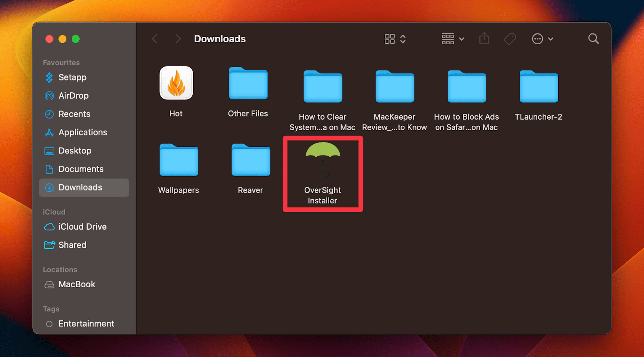Image resolution: width=644 pixels, height=357 pixels.
Task: Click the "MacKeeper Review_...to Know" label
Action: (394, 122)
